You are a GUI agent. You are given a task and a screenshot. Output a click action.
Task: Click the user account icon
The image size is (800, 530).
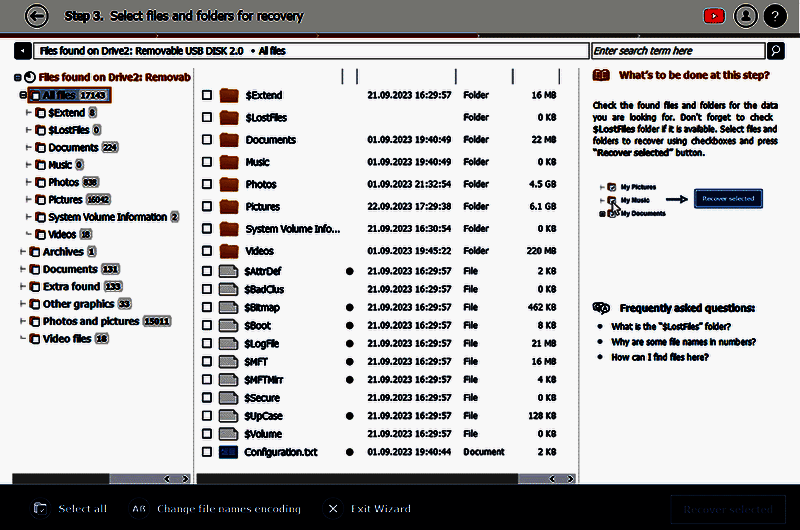pos(745,16)
